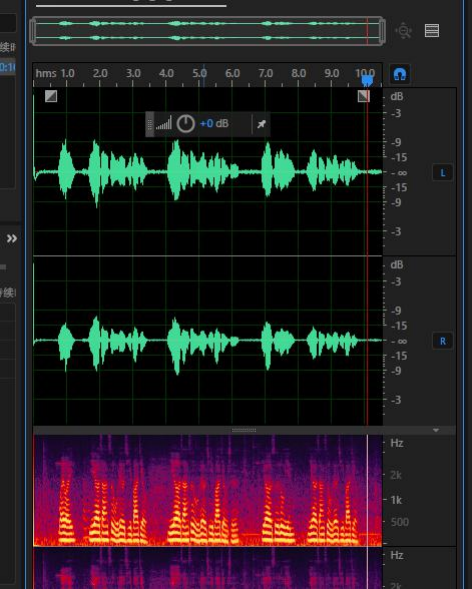Viewport: 472px width, 589px height.
Task: Click waveform-spectral divider grip
Action: 244,430
